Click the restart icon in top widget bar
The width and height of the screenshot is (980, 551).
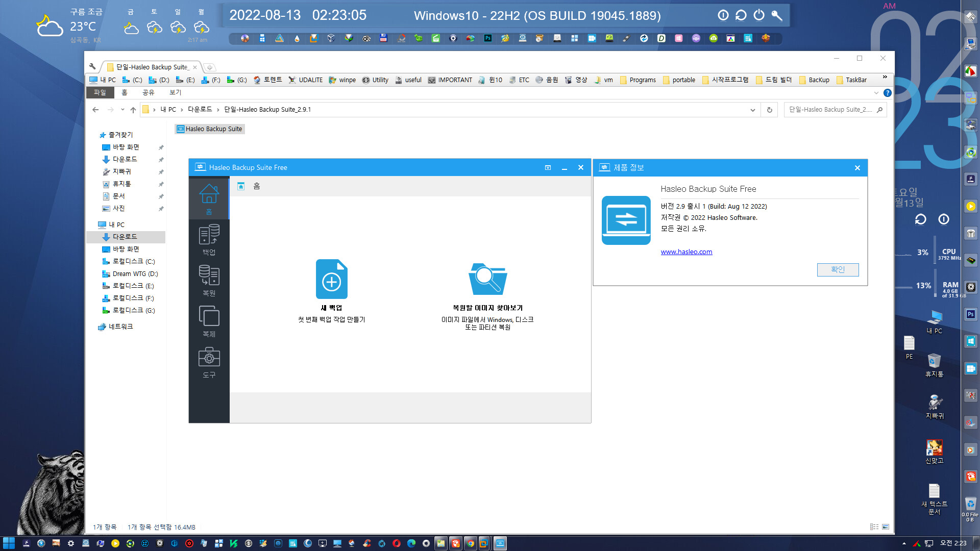tap(741, 15)
